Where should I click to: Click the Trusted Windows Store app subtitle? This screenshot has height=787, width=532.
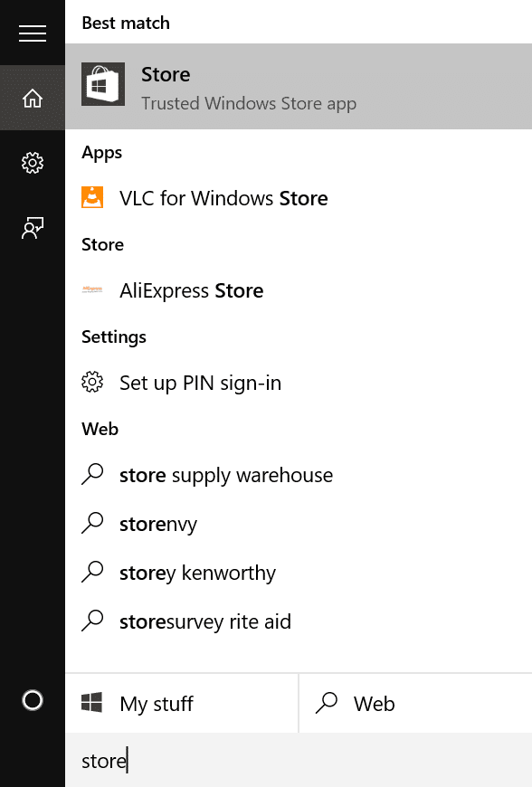[249, 103]
